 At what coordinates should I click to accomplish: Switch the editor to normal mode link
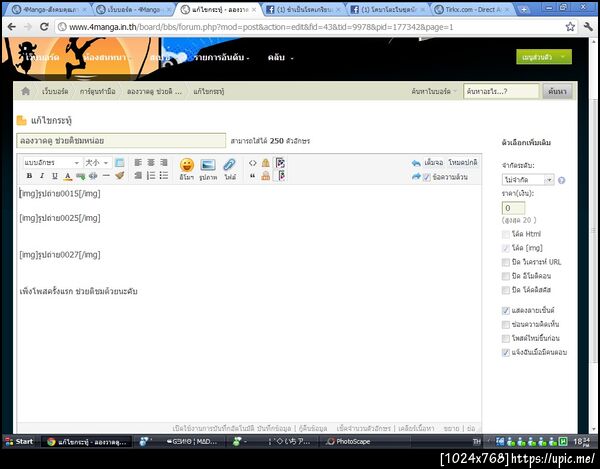coord(463,163)
